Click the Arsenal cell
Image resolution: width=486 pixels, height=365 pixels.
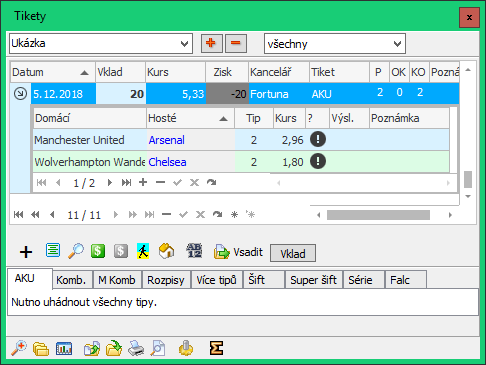point(191,140)
